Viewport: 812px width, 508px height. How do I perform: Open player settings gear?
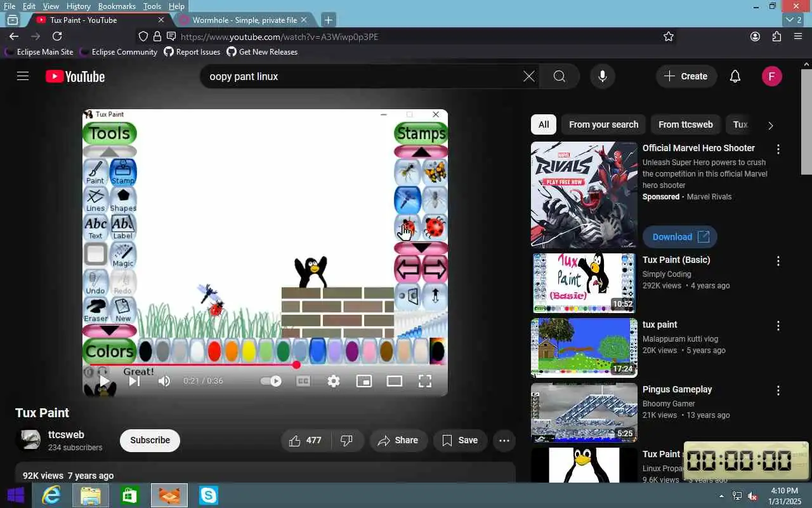334,381
